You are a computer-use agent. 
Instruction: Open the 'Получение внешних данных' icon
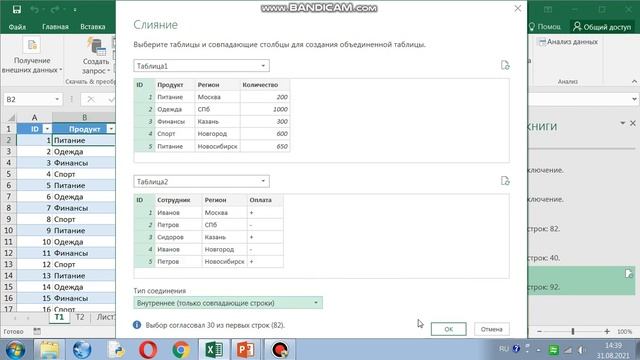click(32, 45)
